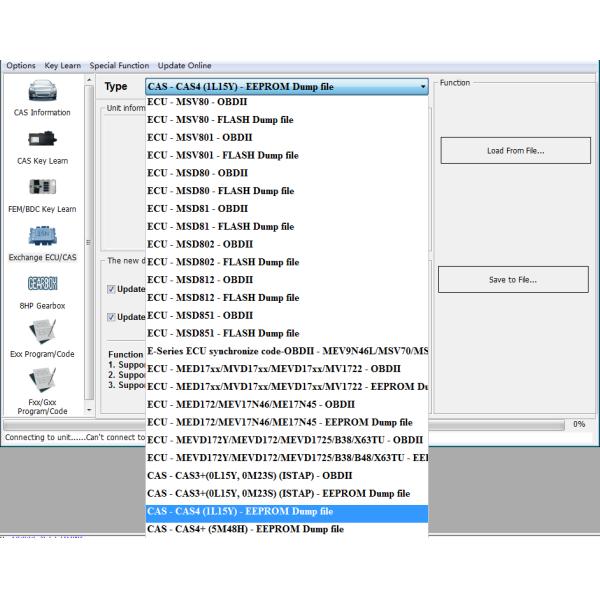Collapse the Type combo box dropdown arrow
The width and height of the screenshot is (600, 600).
(x=422, y=87)
